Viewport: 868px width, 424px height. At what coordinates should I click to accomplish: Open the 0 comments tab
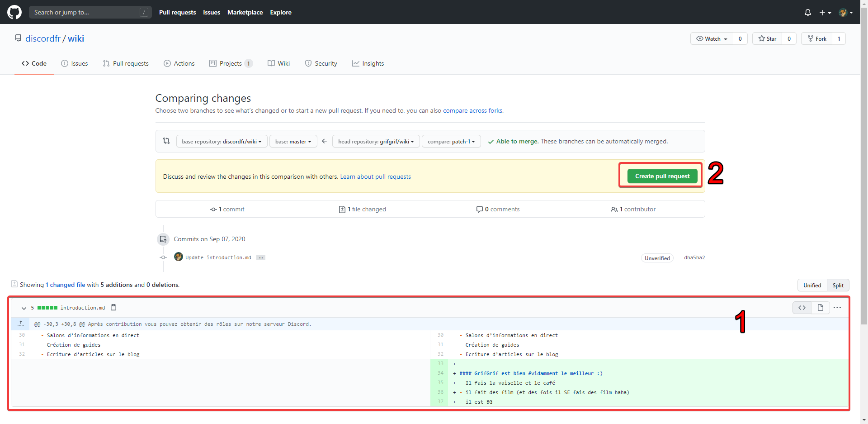[498, 209]
